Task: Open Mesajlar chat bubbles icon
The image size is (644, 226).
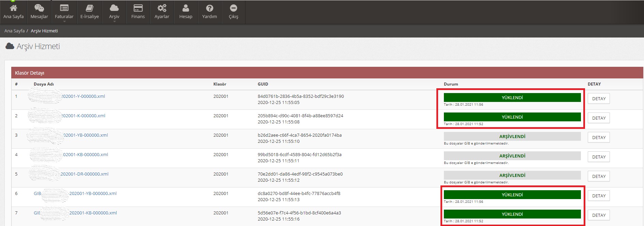Action: (39, 8)
